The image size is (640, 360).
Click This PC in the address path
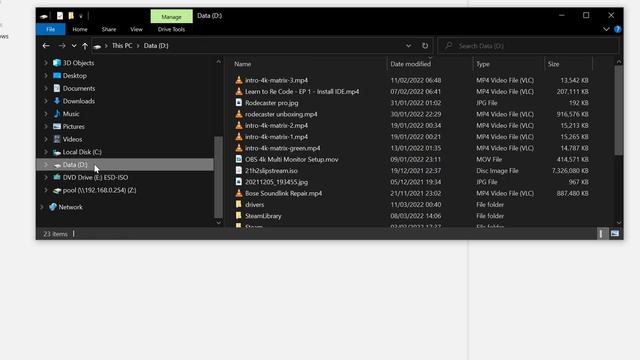(122, 46)
